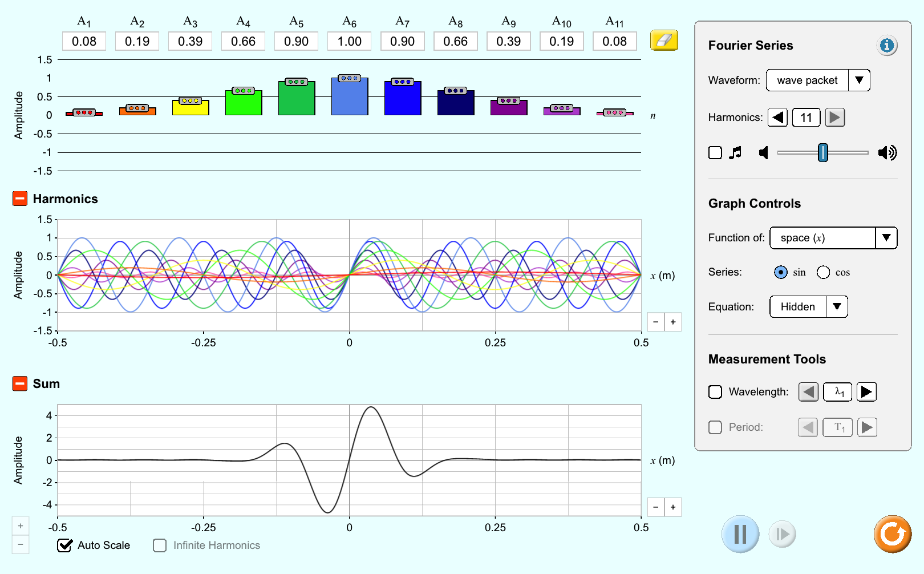This screenshot has width=924, height=574.
Task: Edit the A10 amplitude field
Action: point(561,42)
